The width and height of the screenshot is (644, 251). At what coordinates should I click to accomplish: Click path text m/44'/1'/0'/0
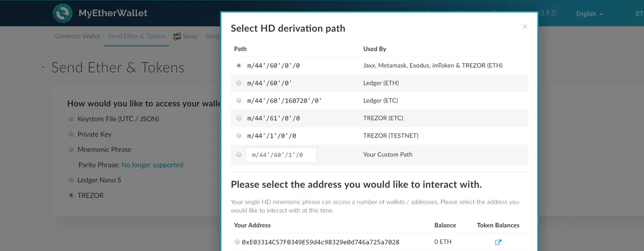(271, 136)
